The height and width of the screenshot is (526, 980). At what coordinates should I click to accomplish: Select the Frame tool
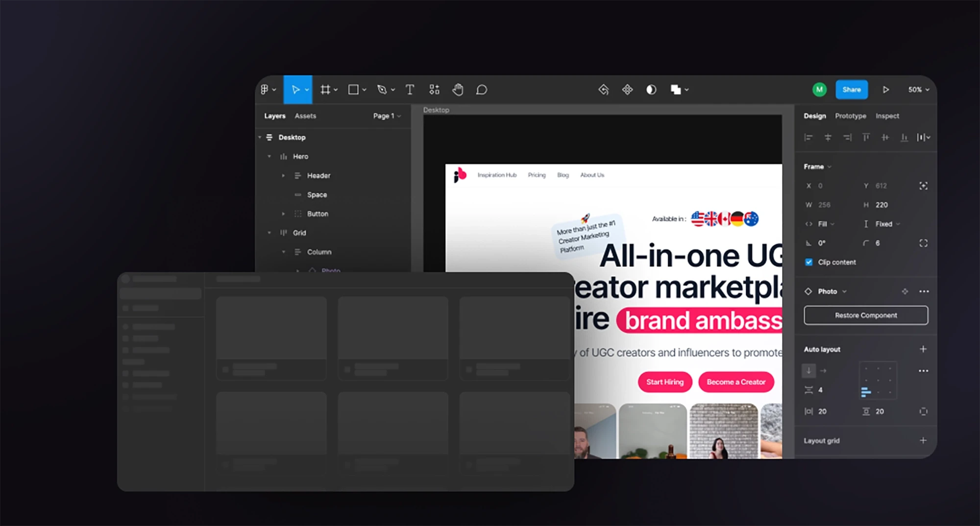click(x=325, y=90)
